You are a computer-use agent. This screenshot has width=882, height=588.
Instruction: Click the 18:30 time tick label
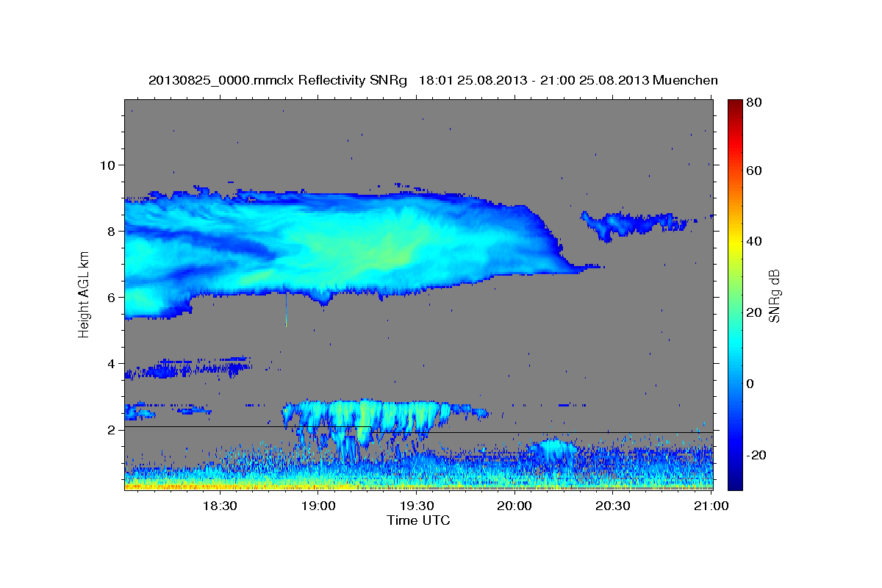point(219,506)
